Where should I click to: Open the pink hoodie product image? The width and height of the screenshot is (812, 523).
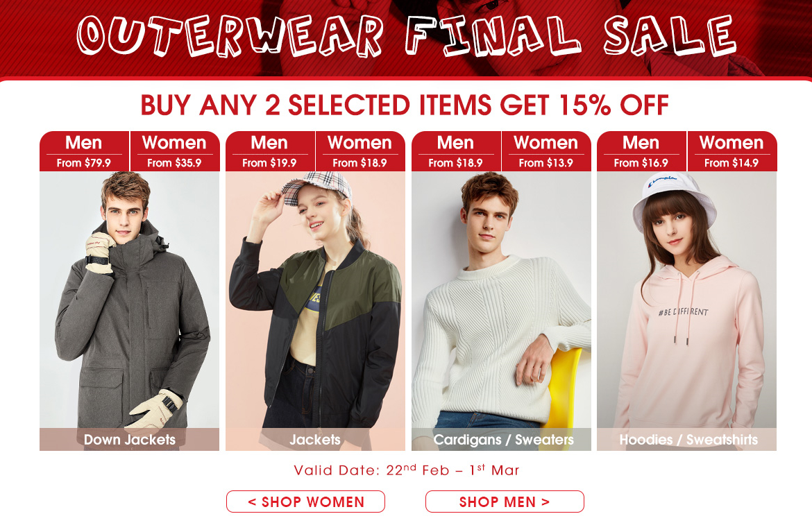pos(686,300)
